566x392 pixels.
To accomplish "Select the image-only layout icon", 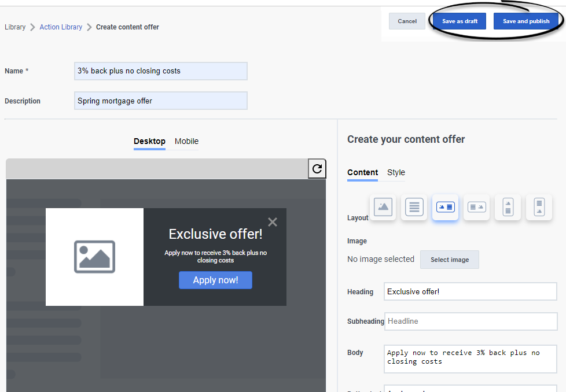I will click(x=383, y=208).
